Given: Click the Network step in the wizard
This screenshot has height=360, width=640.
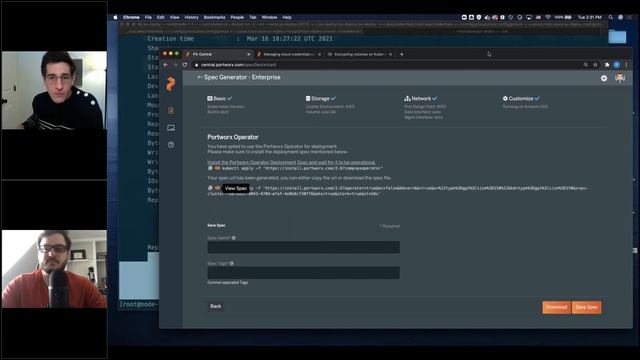Looking at the screenshot, I should [420, 98].
